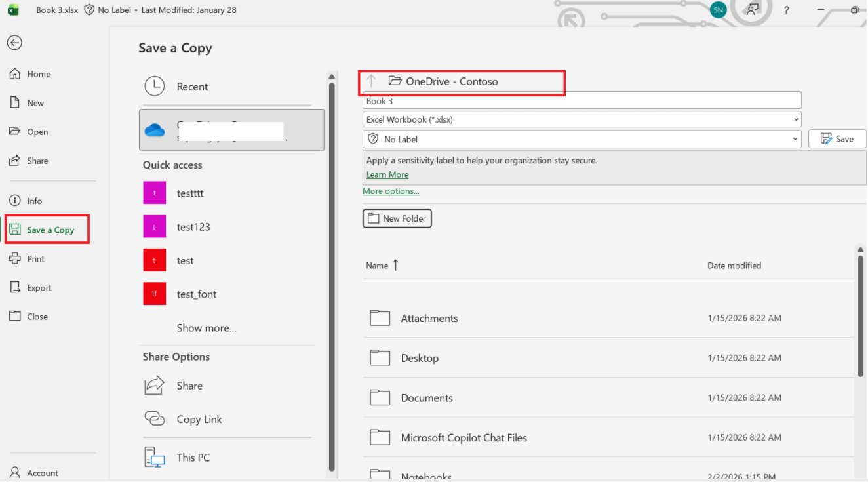Click the Excel app icon in title bar
The height and width of the screenshot is (482, 868).
point(12,10)
